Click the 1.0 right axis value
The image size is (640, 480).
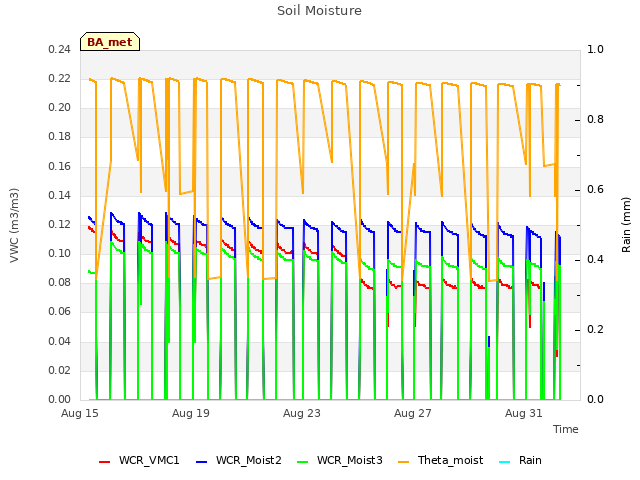(595, 49)
